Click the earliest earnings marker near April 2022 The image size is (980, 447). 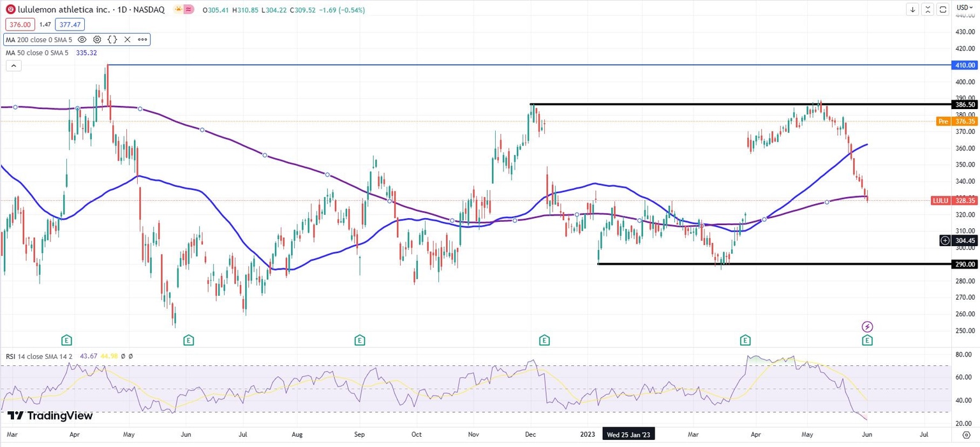click(x=66, y=341)
